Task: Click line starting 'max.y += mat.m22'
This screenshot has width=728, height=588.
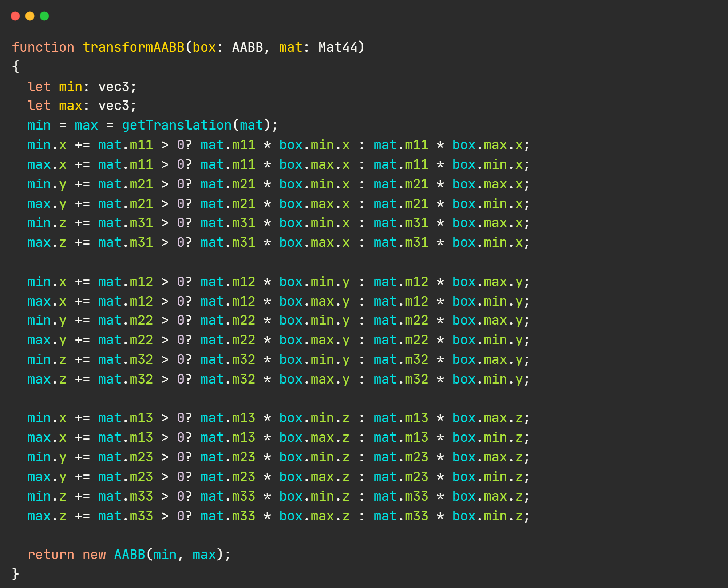Action: pos(279,340)
